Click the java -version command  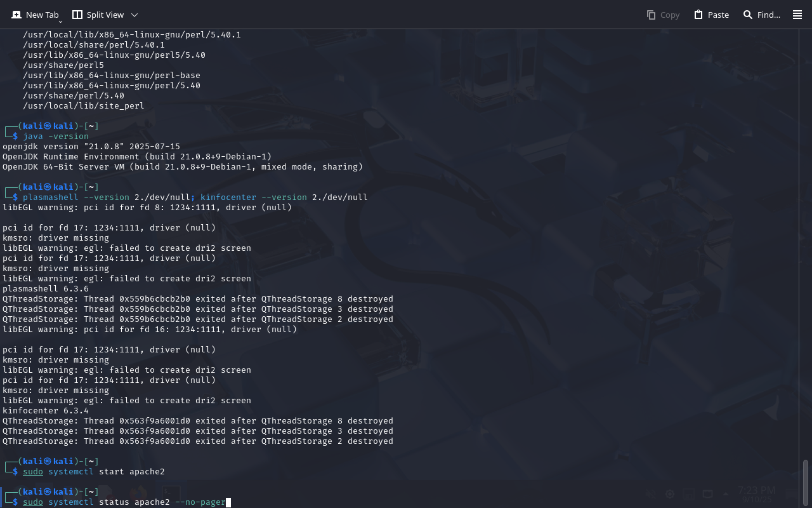(56, 137)
